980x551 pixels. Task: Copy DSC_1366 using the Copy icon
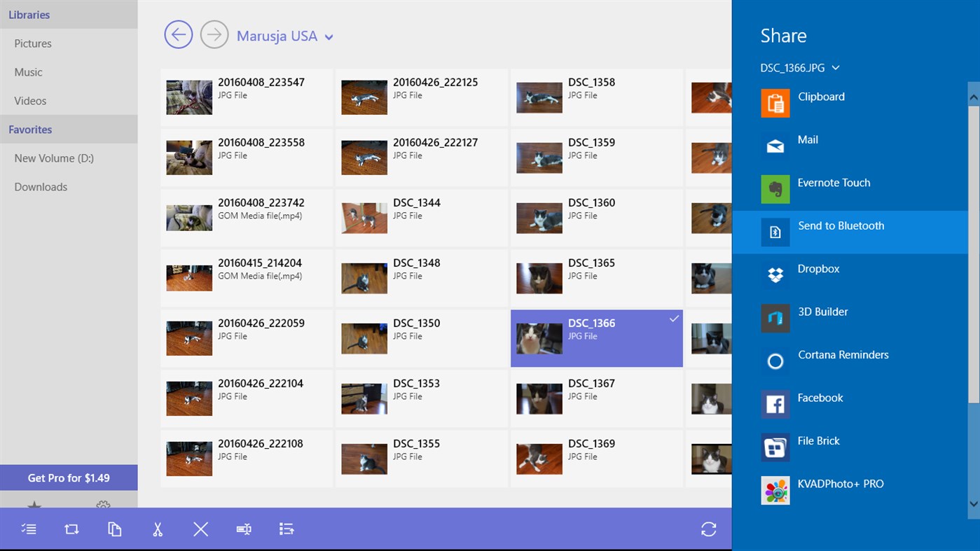point(114,529)
